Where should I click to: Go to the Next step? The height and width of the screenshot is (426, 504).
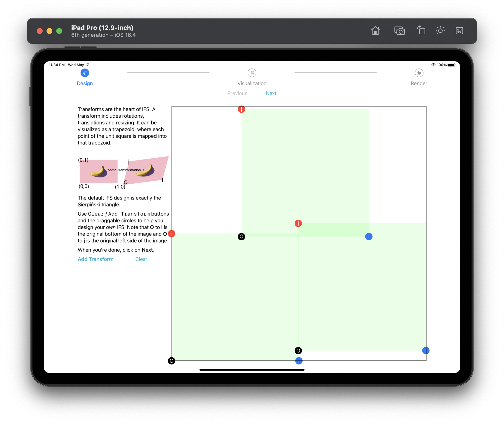(271, 93)
